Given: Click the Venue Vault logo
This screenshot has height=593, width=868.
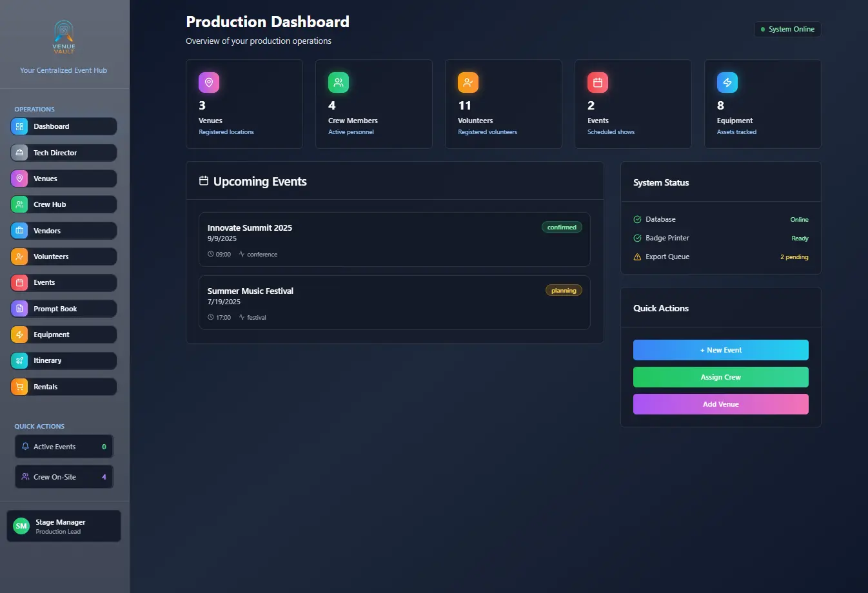Looking at the screenshot, I should (64, 37).
